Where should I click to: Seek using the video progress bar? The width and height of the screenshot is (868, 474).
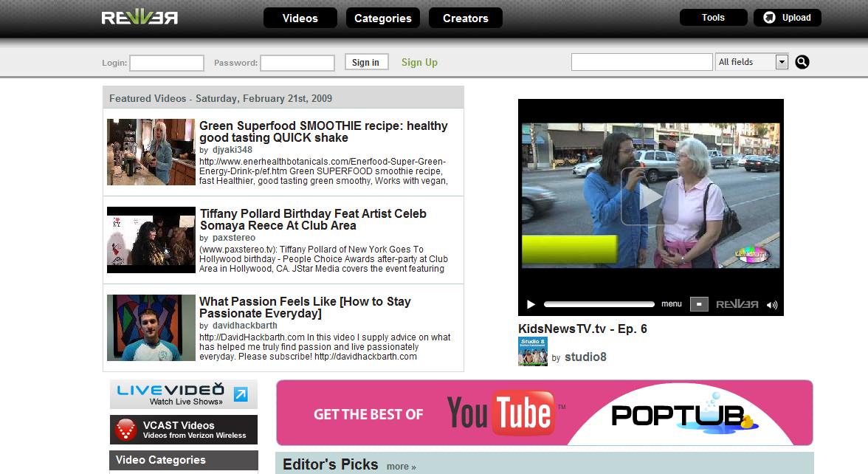pos(599,304)
